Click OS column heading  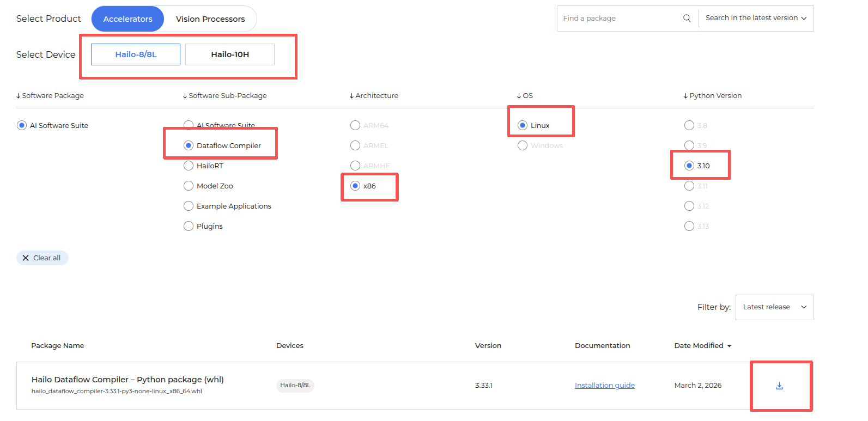(525, 96)
